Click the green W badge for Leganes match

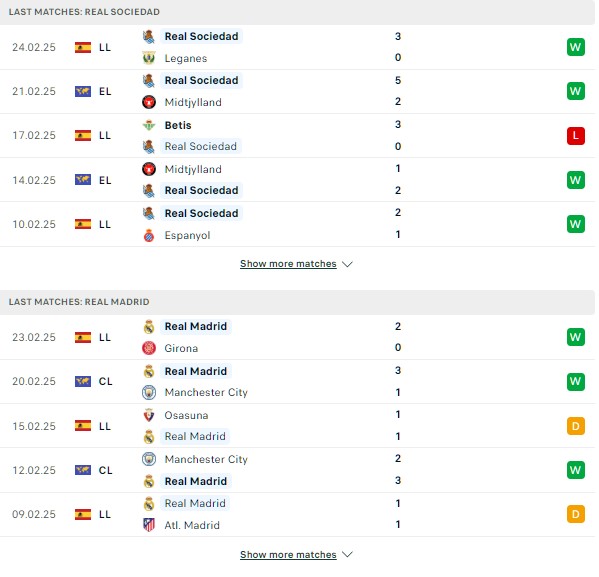(575, 47)
